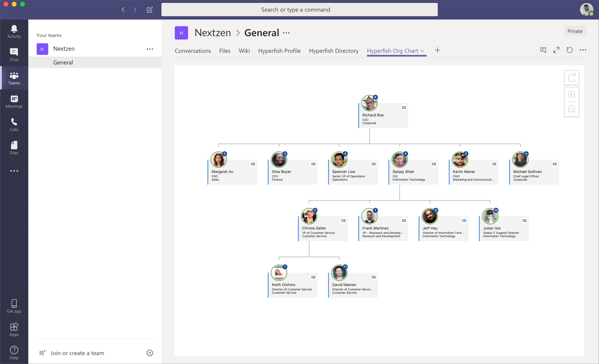Expand the three-dot menu next to Nextzen team

(x=150, y=49)
